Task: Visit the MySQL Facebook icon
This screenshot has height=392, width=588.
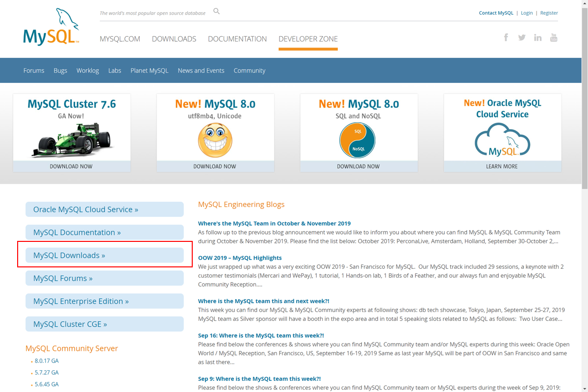Action: 506,37
